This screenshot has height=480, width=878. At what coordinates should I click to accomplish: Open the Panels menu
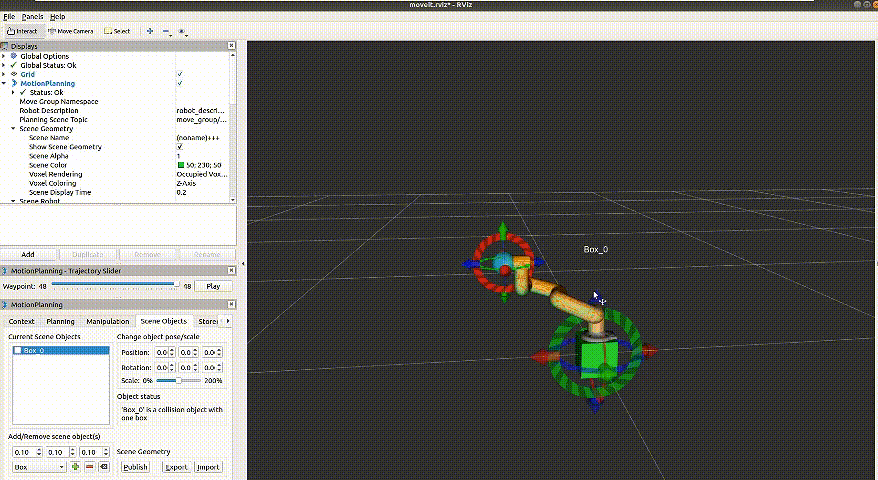(32, 17)
